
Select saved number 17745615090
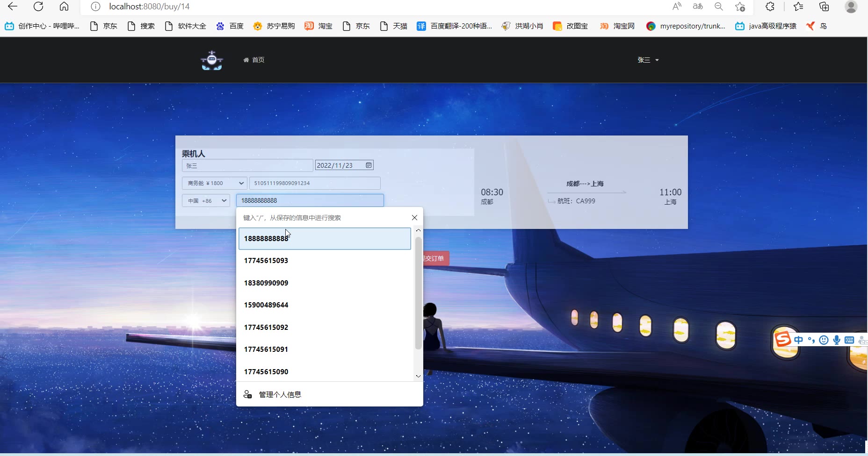click(325, 372)
